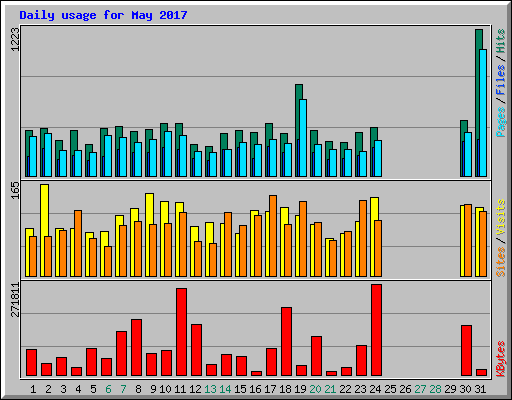Screen dimensions: 512x400
Task: Click the orange Sites bar for day 4
Action: coord(78,244)
